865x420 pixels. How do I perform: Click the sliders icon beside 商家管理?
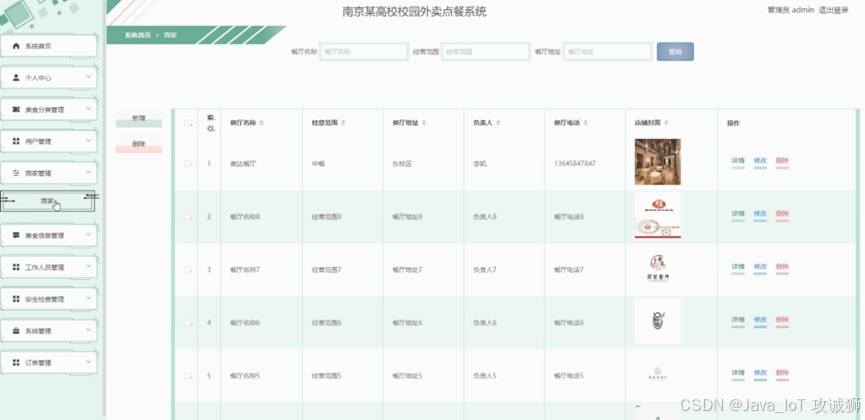point(16,173)
